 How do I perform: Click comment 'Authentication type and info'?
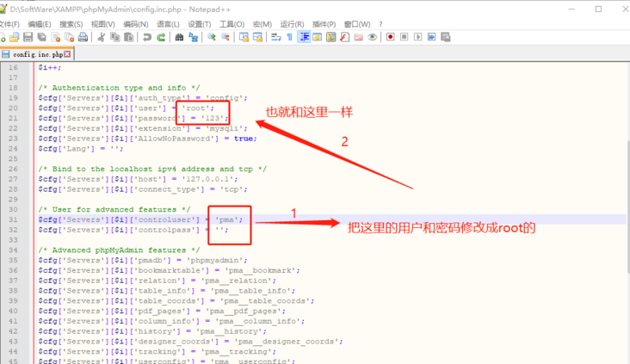pyautogui.click(x=119, y=88)
